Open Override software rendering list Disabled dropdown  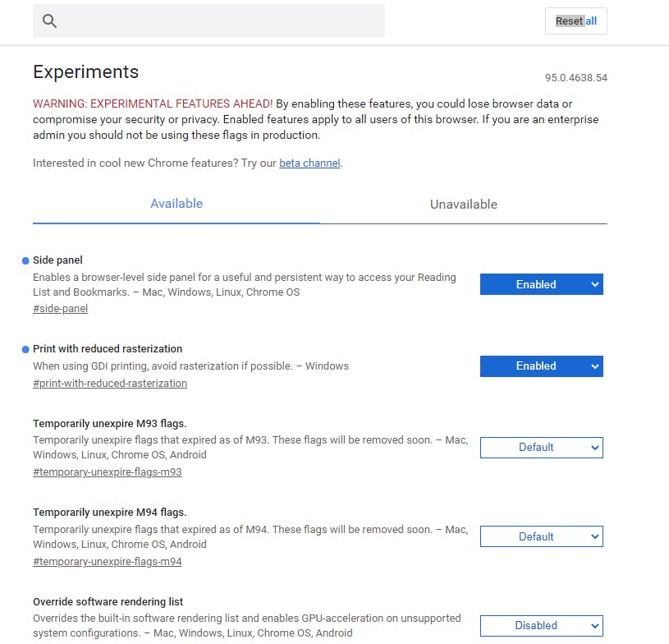(x=541, y=625)
